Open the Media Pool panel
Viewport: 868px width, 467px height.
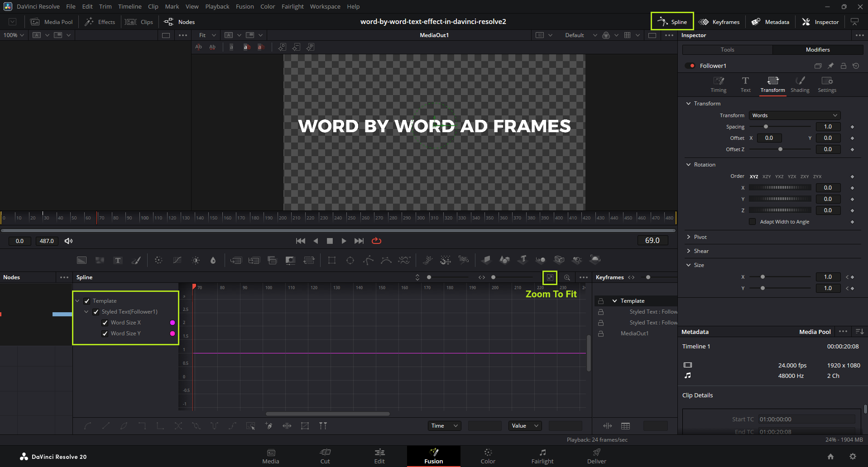[x=52, y=22]
